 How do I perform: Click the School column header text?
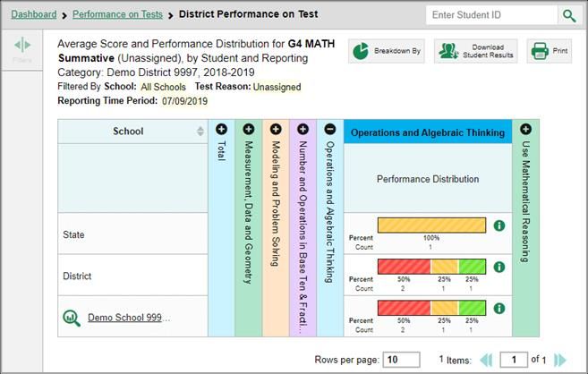tap(128, 132)
